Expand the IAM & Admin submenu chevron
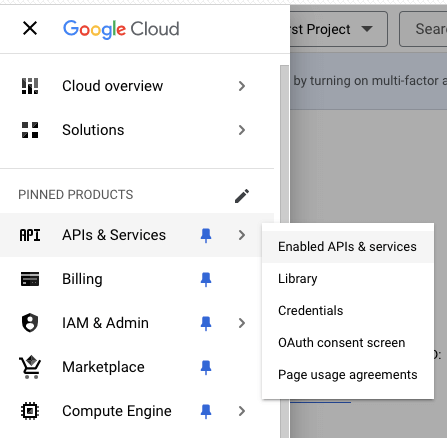This screenshot has height=438, width=447. pos(242,323)
